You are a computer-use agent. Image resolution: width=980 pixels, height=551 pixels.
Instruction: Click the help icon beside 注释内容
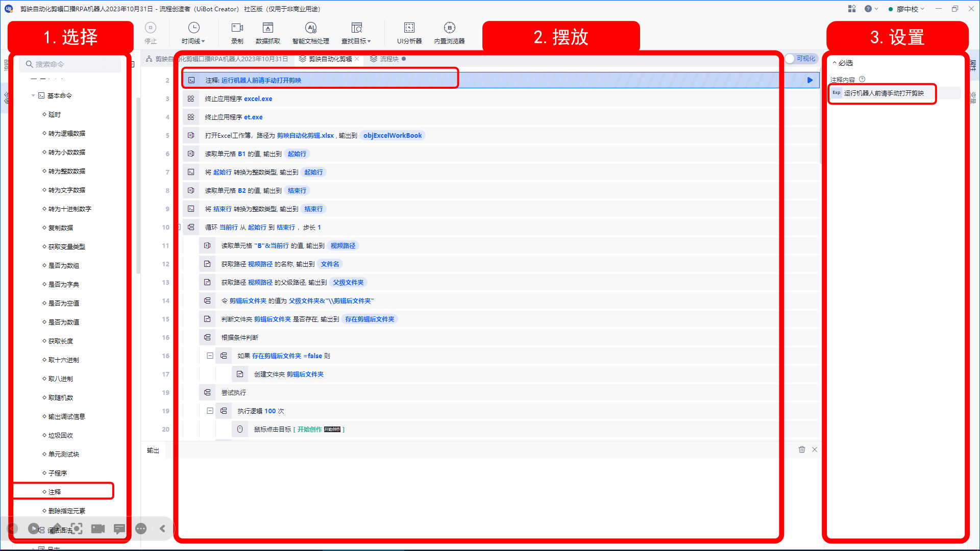coord(862,79)
